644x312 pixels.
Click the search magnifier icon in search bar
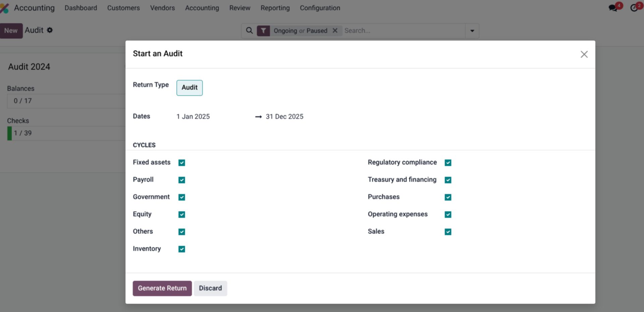249,30
